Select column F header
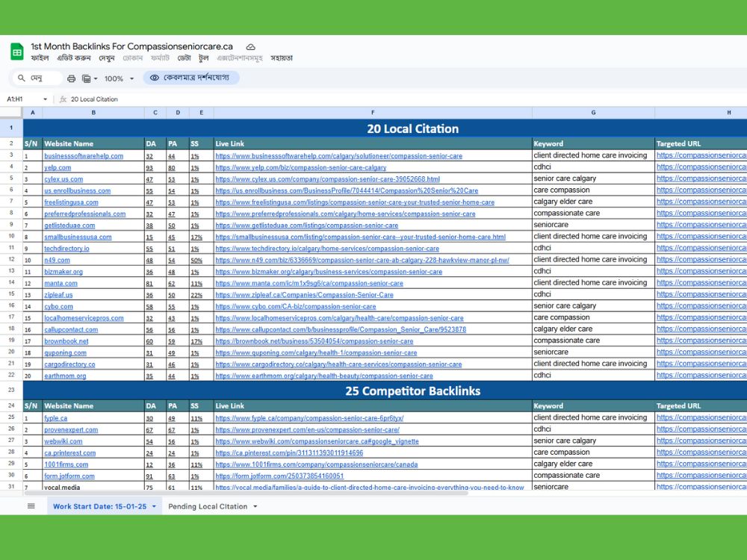747x560 pixels. tap(373, 113)
